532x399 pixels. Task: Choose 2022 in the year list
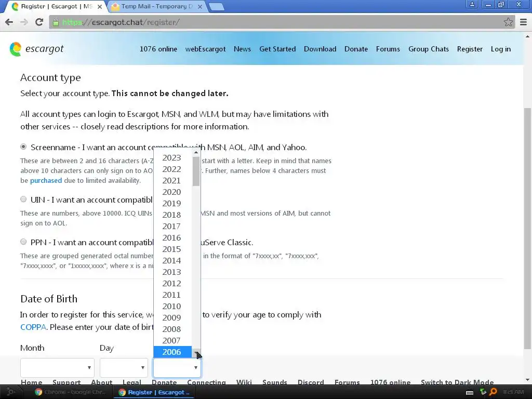(x=172, y=169)
